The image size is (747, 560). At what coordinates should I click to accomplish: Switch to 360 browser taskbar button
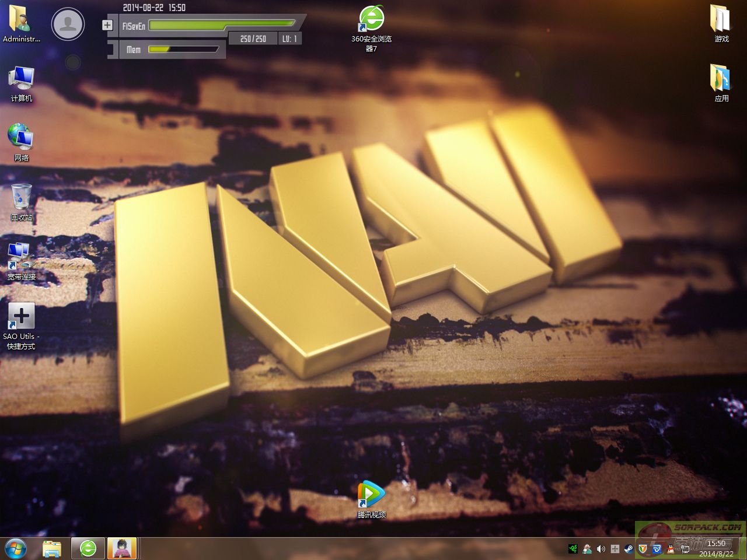88,549
